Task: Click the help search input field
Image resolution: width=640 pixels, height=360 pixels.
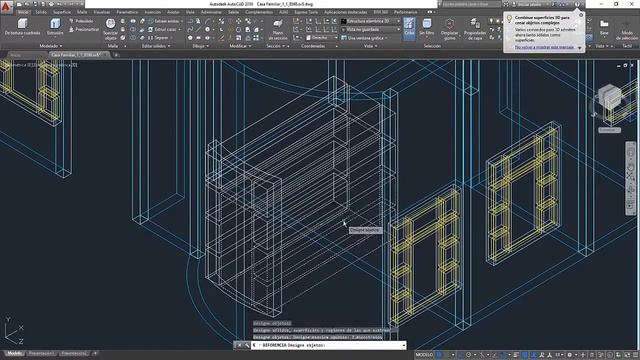Action: point(471,4)
